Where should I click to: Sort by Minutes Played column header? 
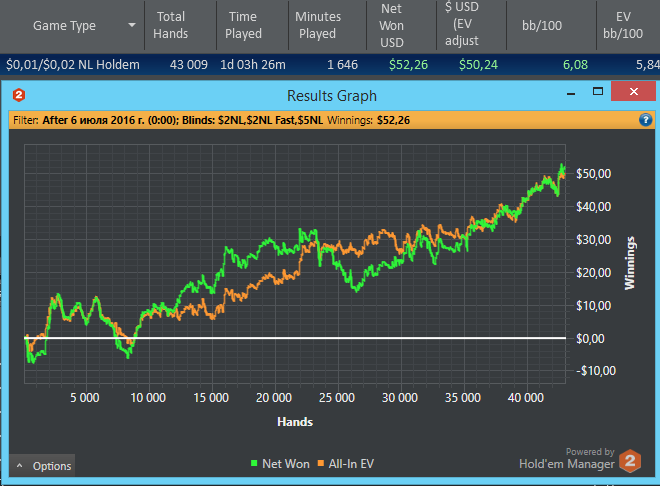[318, 25]
